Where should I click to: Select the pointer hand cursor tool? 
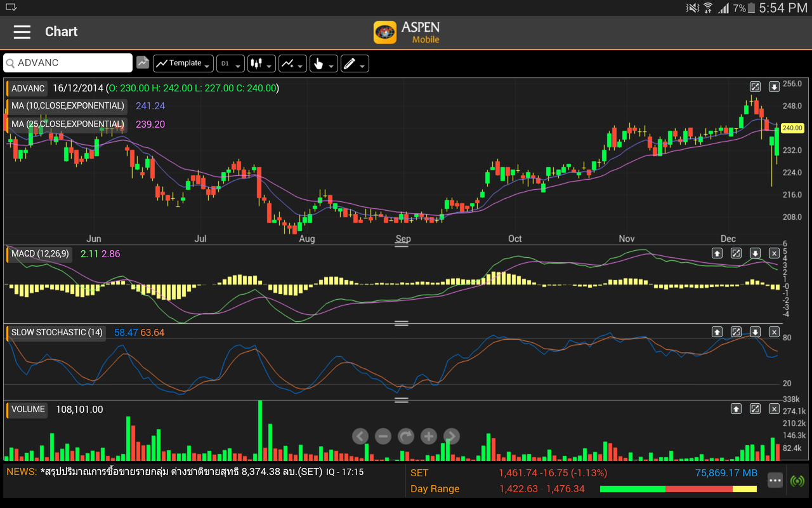[324, 63]
